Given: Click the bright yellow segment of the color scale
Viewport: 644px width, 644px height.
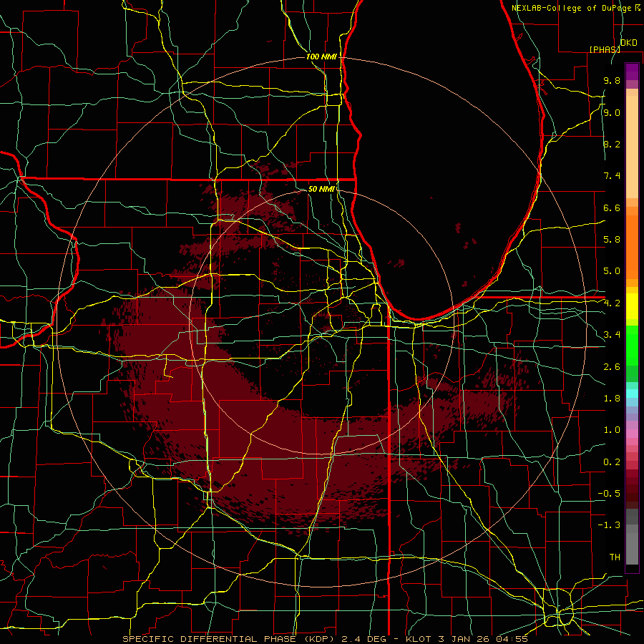Looking at the screenshot, I should pos(632,306).
